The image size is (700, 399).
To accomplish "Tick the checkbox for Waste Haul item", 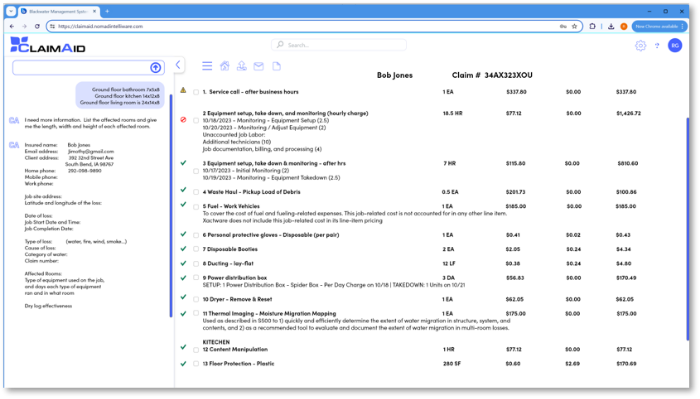I will tap(196, 192).
